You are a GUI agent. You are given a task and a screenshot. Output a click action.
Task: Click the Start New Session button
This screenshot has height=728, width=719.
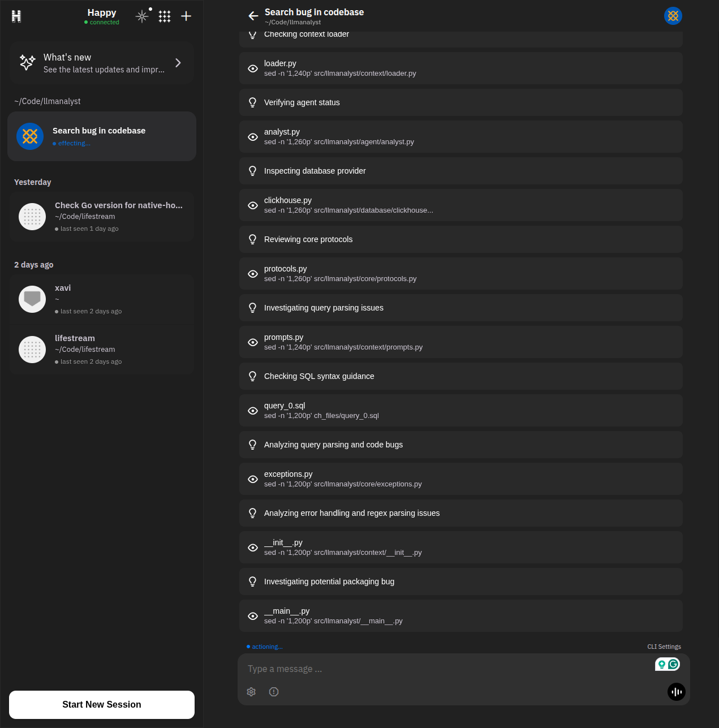pos(101,704)
